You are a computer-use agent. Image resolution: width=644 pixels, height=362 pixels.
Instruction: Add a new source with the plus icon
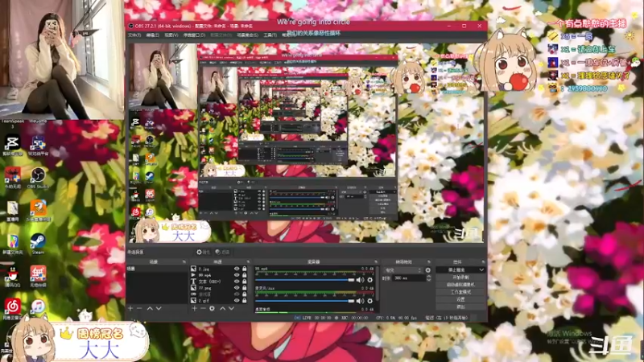click(194, 308)
